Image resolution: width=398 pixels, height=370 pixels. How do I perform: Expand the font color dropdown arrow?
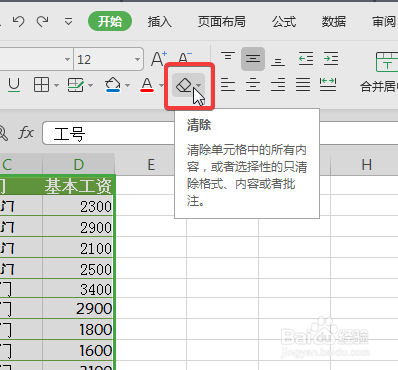click(161, 86)
